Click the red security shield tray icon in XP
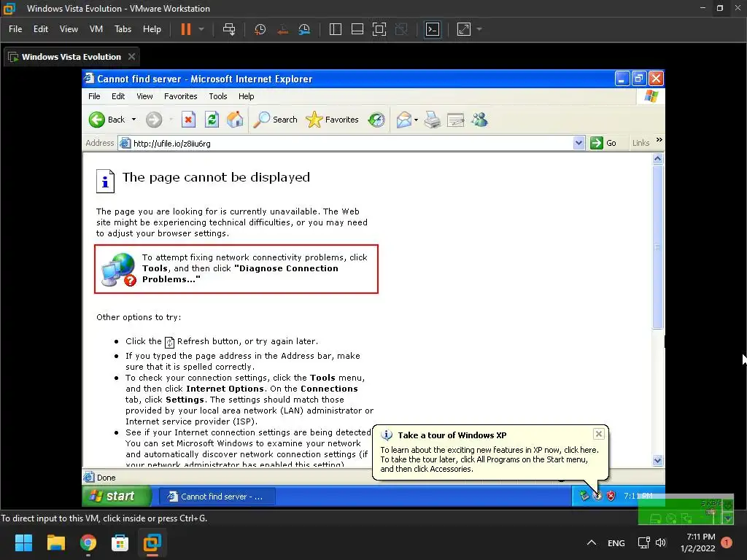The image size is (747, 560). (611, 496)
